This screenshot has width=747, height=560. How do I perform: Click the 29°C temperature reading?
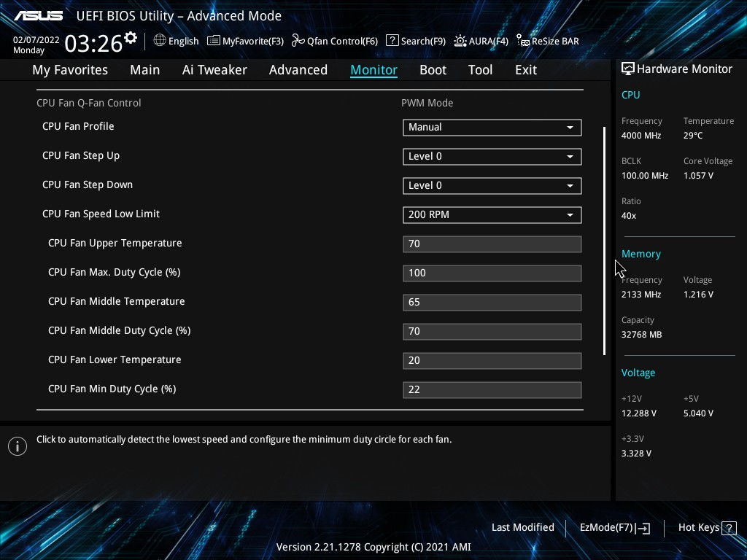(693, 135)
